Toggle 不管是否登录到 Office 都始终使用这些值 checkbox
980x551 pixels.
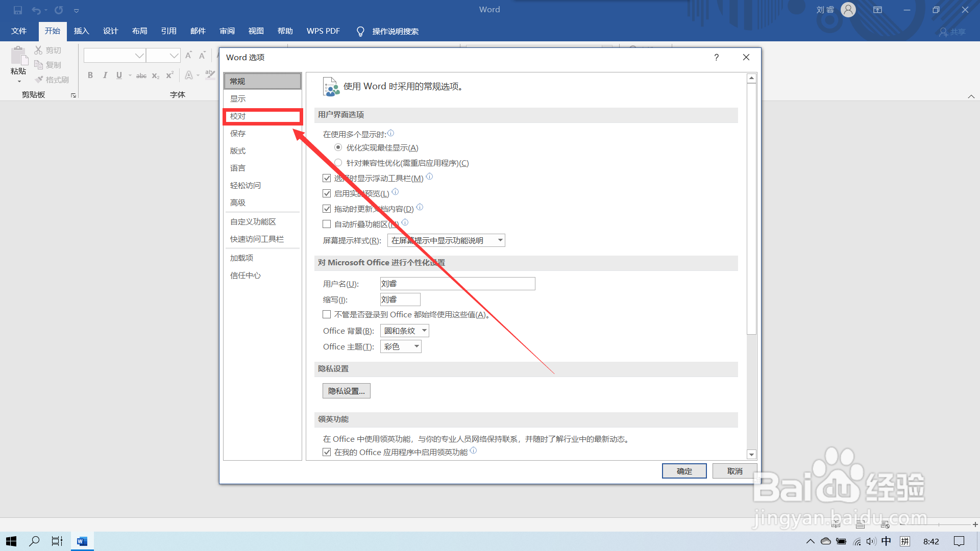tap(327, 314)
